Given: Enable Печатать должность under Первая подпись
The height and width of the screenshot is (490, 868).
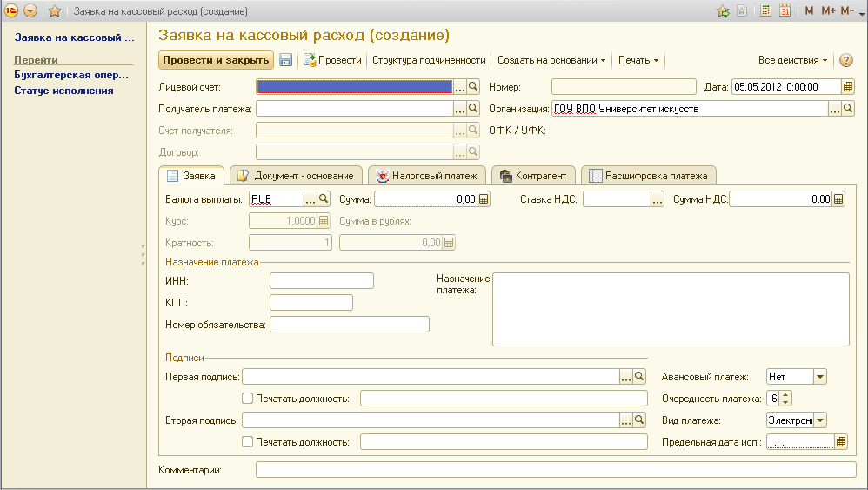Looking at the screenshot, I should pos(248,398).
